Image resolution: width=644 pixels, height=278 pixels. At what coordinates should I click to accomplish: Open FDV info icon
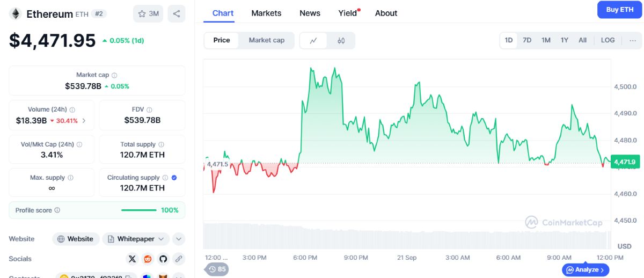click(x=149, y=109)
